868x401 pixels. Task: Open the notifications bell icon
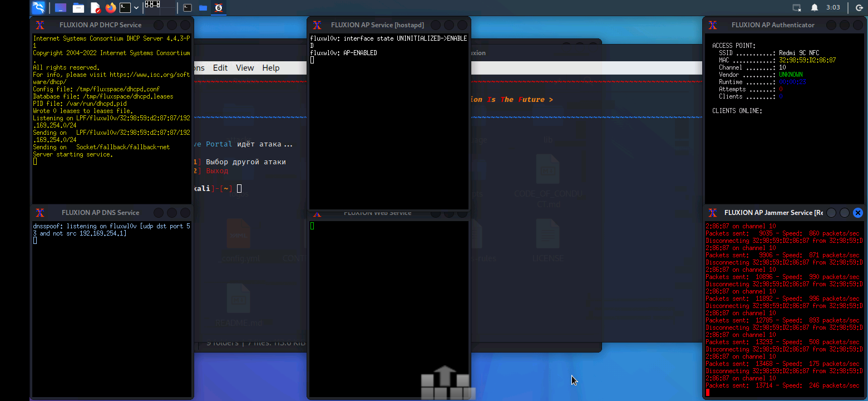pos(815,8)
